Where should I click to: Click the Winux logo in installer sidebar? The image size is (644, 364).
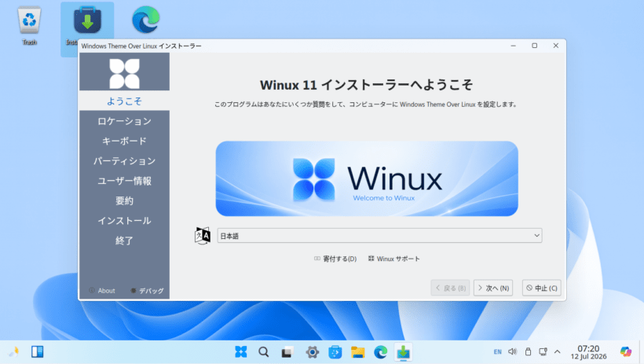click(x=124, y=74)
